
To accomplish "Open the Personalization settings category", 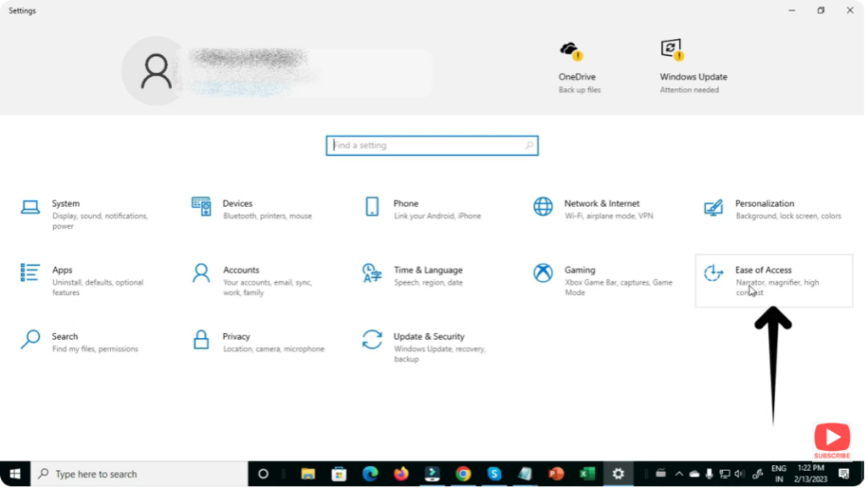I will (764, 204).
